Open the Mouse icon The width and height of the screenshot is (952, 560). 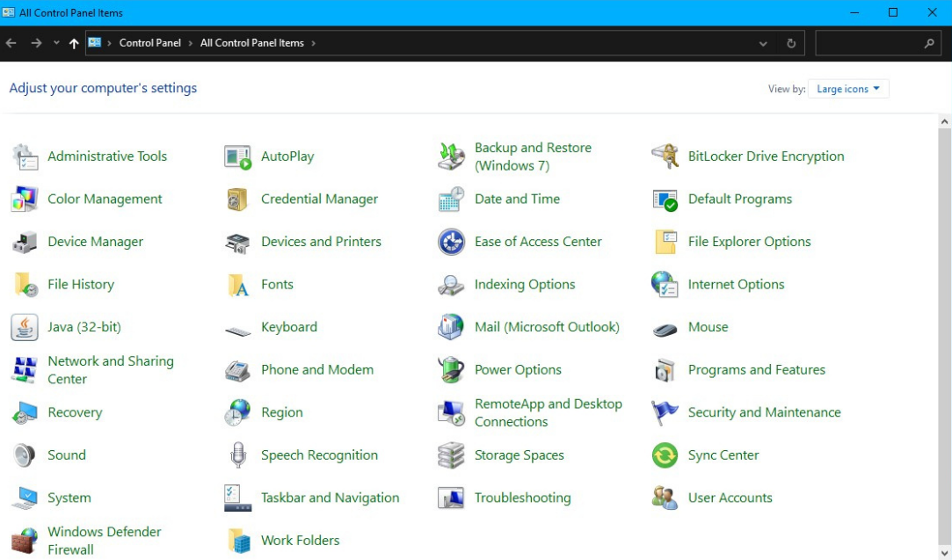click(x=665, y=330)
